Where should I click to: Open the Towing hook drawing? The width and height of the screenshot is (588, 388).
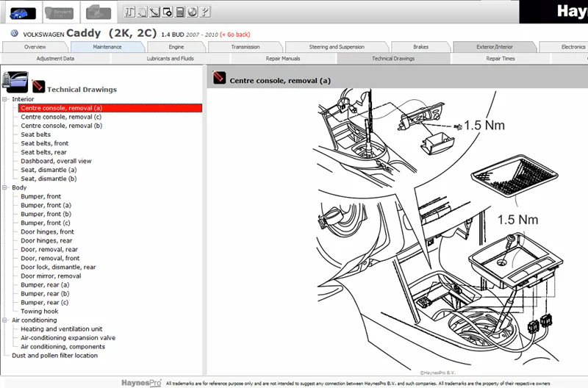[40, 311]
